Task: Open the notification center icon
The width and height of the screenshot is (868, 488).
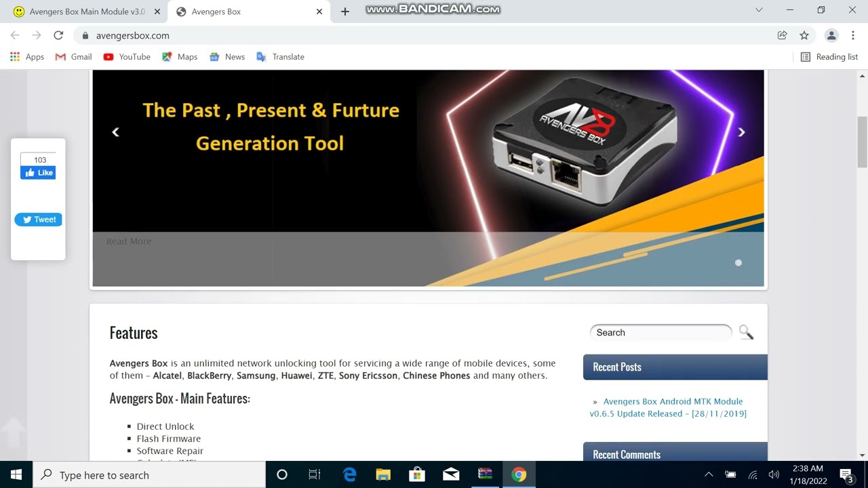Action: [846, 475]
